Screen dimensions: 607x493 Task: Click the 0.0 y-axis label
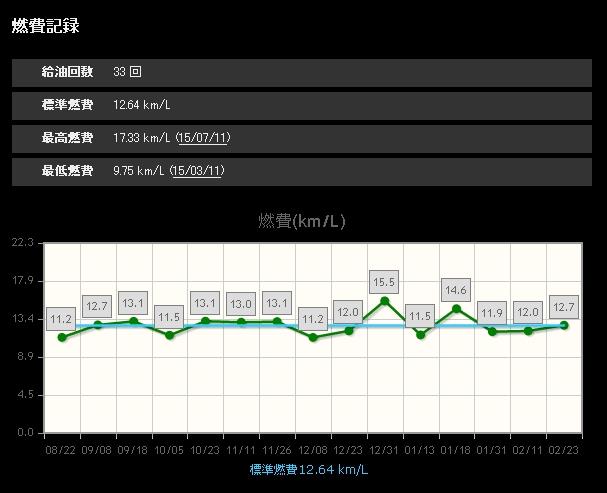(25, 433)
